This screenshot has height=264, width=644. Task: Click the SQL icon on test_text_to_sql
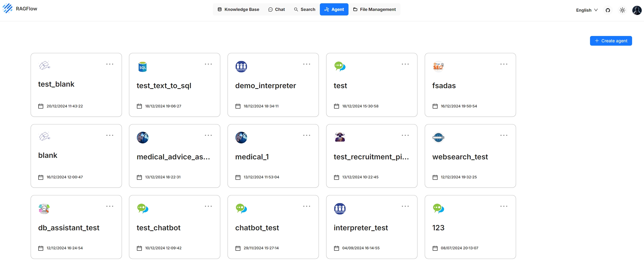tap(143, 67)
